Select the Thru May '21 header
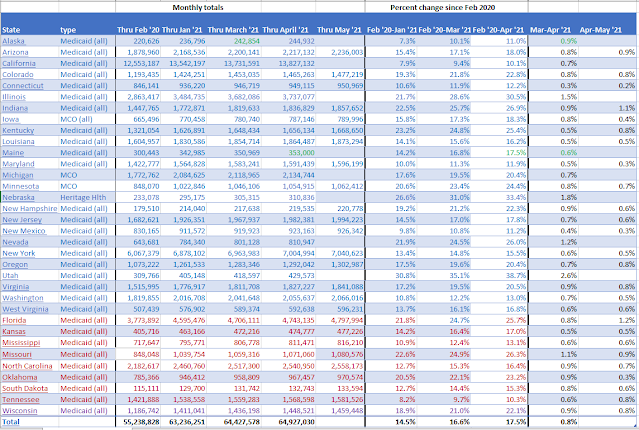Screen dimensions: 639x430 point(339,30)
